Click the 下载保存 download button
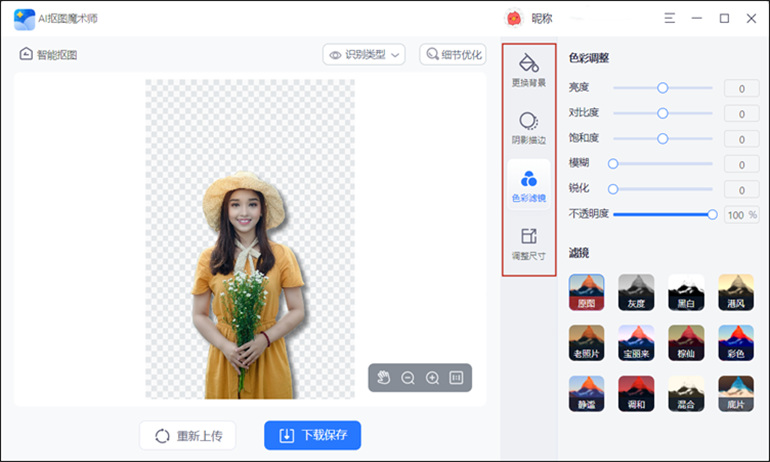 (x=312, y=435)
